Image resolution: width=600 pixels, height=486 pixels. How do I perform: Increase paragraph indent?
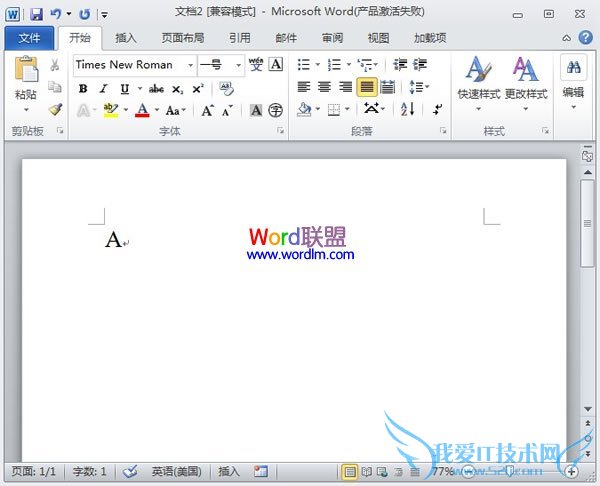point(420,65)
